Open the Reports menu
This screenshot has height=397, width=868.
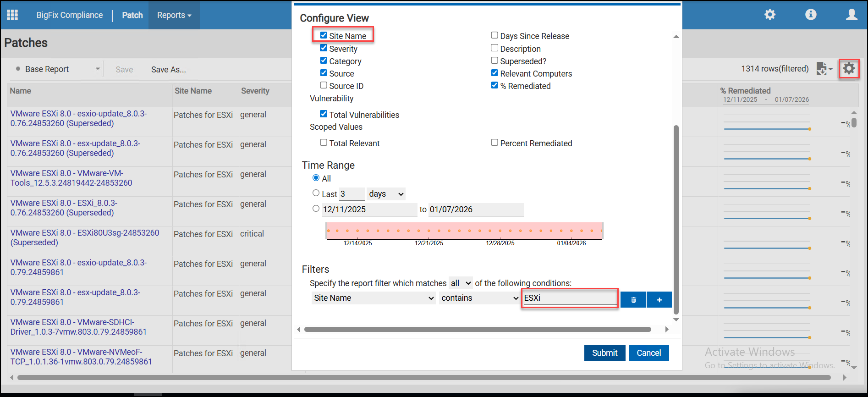point(174,15)
